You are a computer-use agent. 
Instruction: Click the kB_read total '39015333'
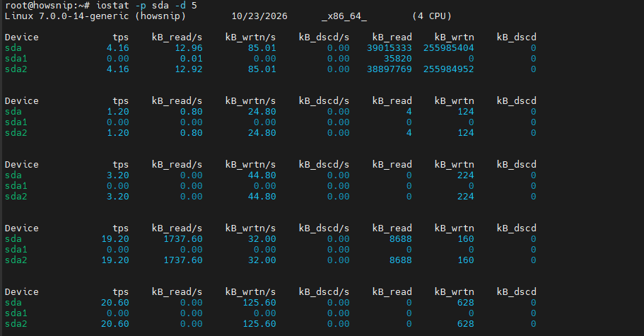click(390, 48)
